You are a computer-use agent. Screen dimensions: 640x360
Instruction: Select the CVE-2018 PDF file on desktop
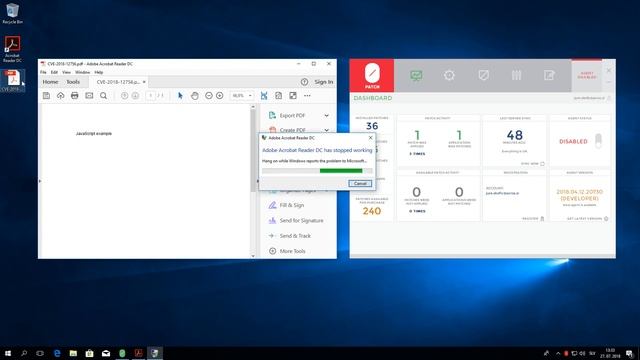(x=12, y=80)
